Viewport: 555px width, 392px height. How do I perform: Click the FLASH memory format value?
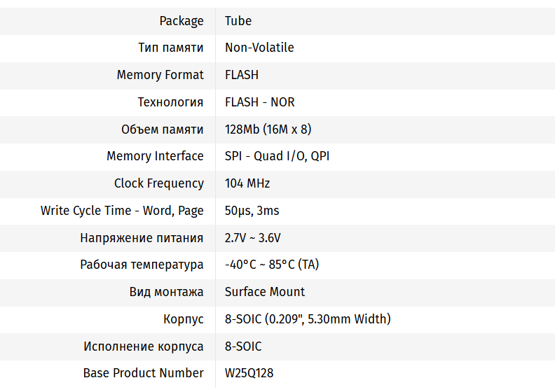pyautogui.click(x=242, y=75)
